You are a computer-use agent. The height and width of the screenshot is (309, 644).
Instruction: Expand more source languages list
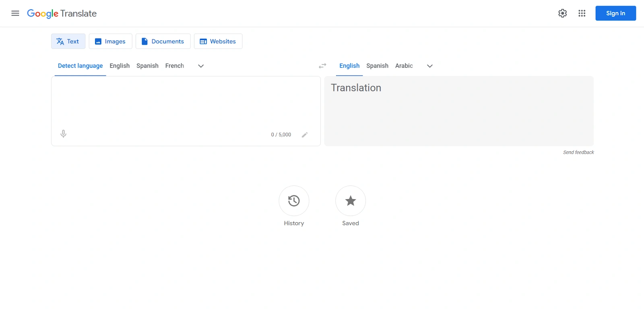click(201, 66)
